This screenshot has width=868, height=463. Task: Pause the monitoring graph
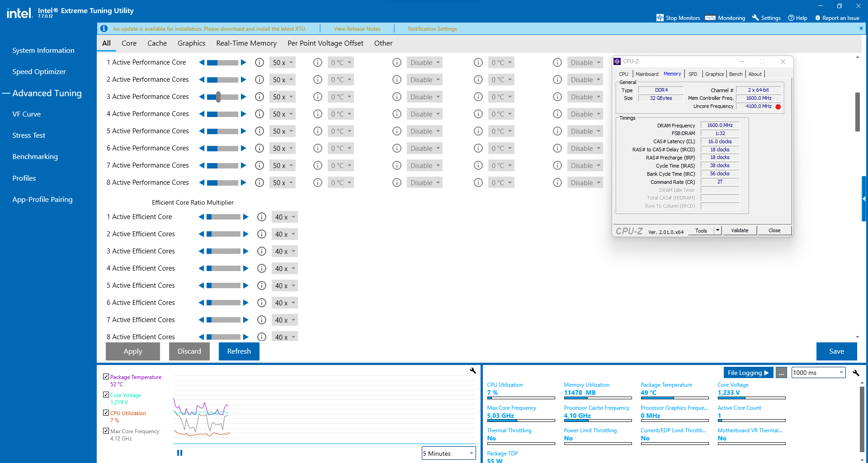179,453
